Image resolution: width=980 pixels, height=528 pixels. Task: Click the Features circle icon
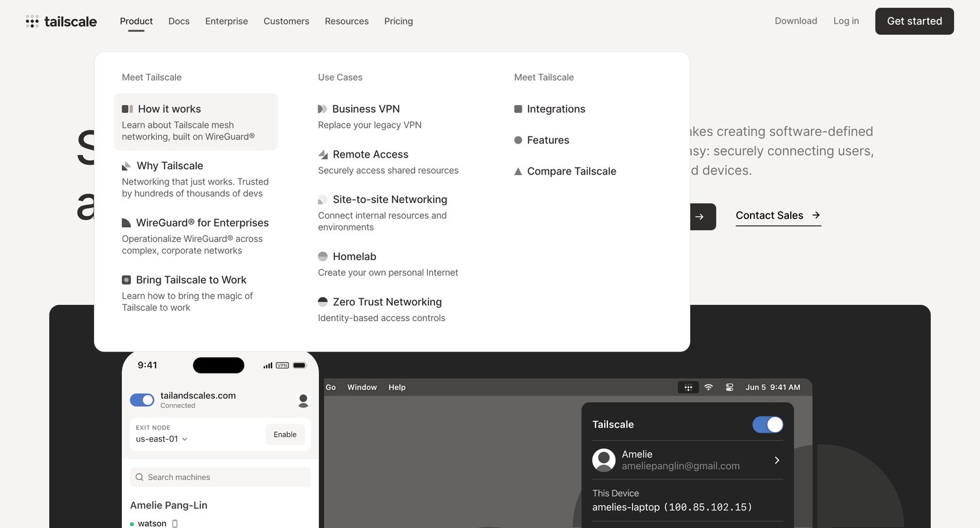[518, 140]
